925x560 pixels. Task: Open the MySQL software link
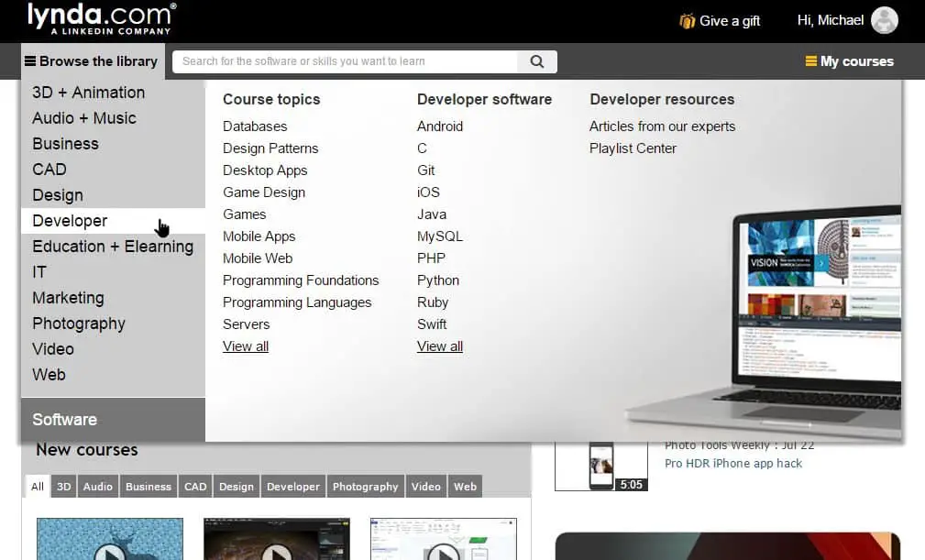coord(440,236)
